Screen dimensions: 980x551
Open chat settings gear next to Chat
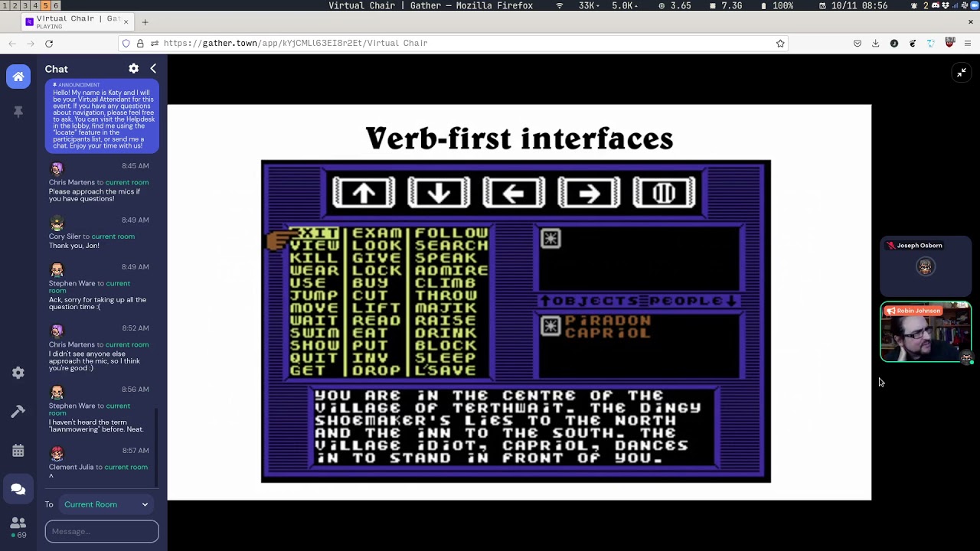(x=134, y=69)
